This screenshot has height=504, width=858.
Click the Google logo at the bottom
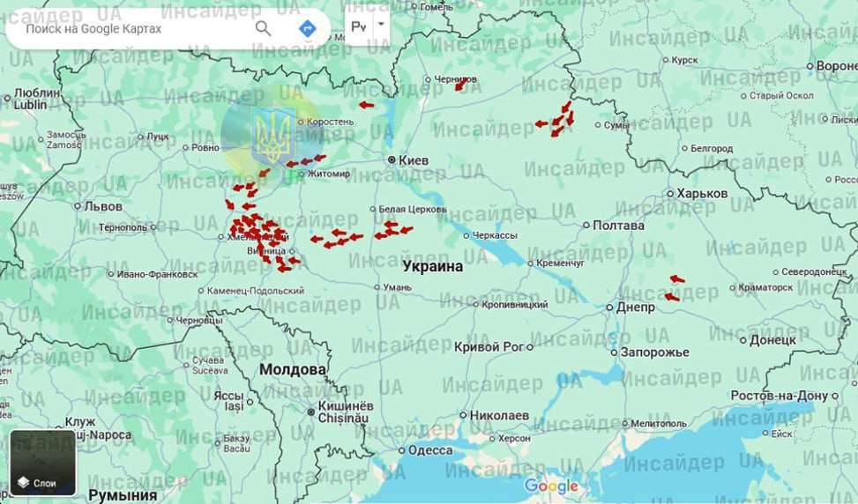[x=551, y=486]
